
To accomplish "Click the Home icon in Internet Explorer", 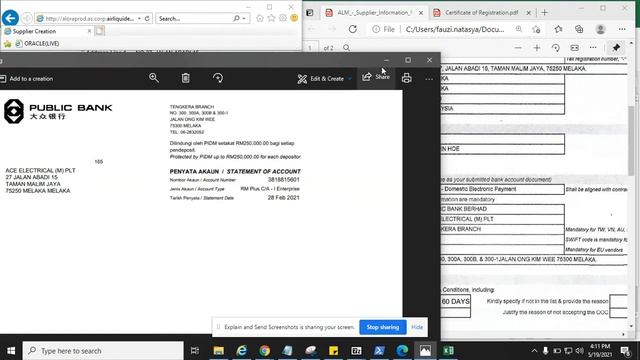I will tap(260, 18).
